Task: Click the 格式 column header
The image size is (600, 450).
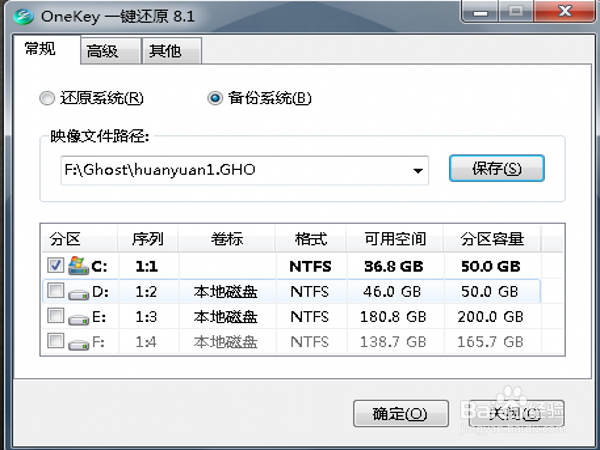Action: (x=311, y=239)
